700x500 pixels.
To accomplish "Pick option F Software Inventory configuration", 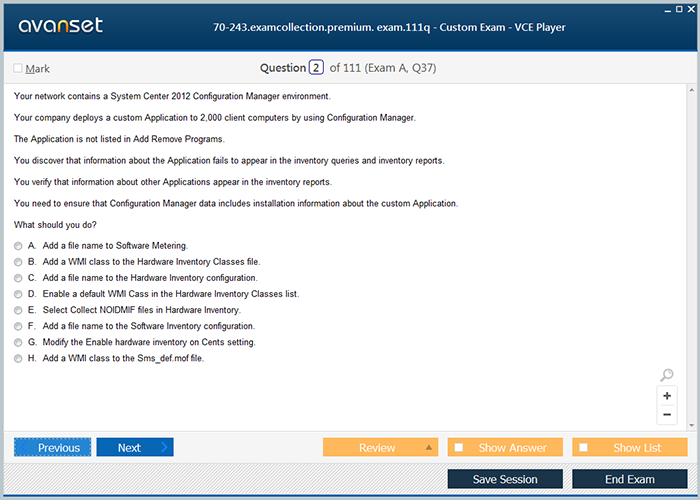I will [x=18, y=326].
